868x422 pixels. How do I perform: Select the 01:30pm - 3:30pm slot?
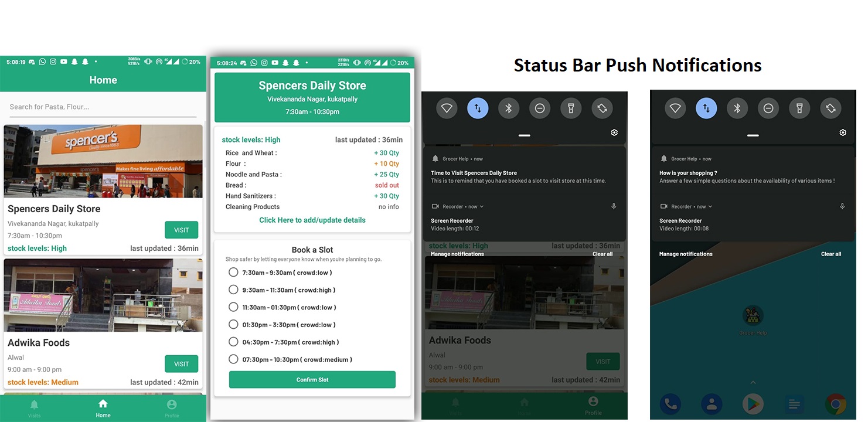233,324
